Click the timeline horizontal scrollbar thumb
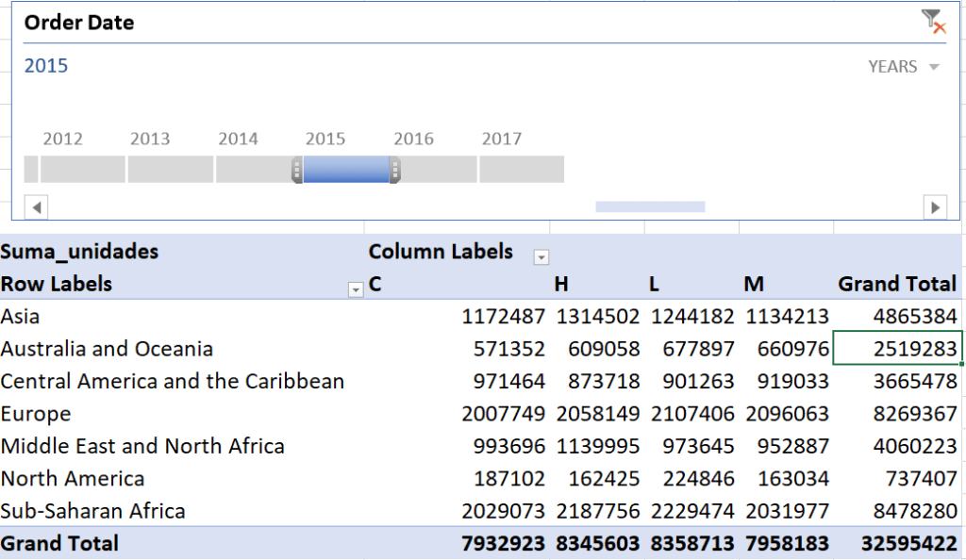Viewport: 966px width, 560px height. (650, 206)
